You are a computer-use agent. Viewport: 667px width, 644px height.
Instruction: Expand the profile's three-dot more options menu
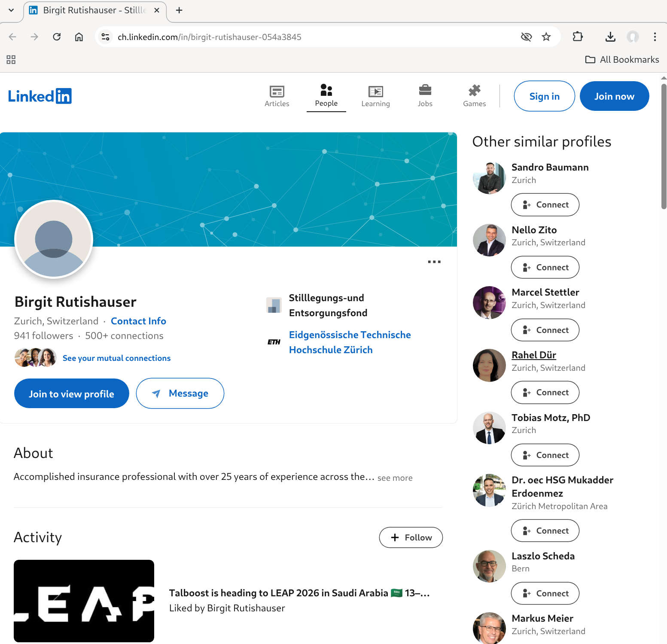(434, 262)
